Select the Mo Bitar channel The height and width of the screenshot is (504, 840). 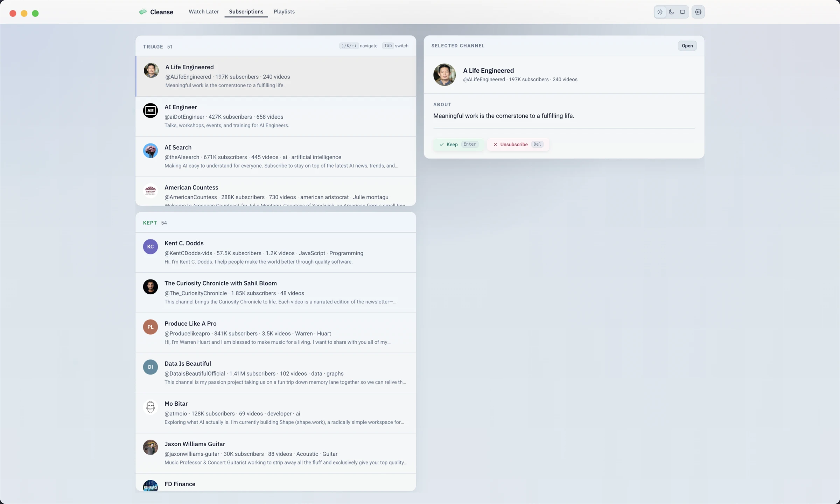(x=276, y=413)
